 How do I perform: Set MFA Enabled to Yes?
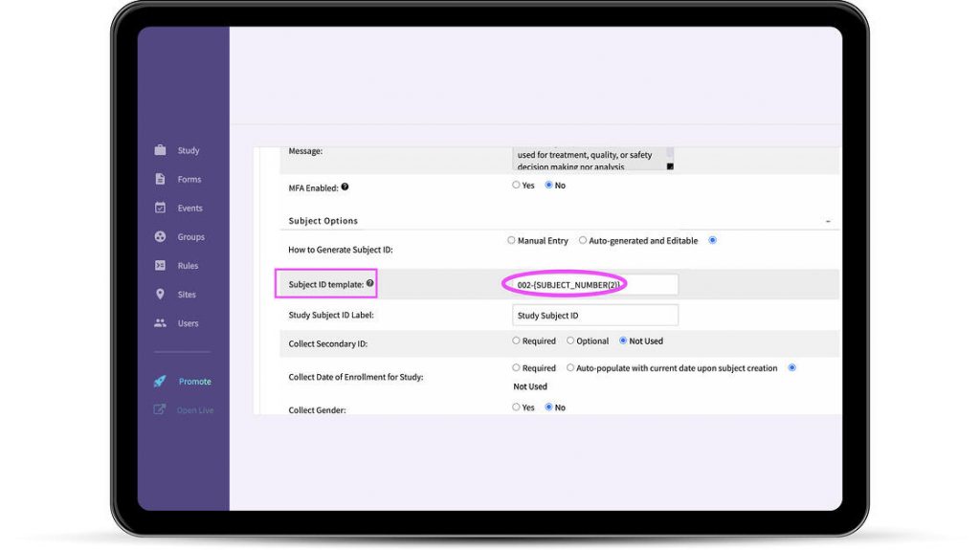click(516, 185)
